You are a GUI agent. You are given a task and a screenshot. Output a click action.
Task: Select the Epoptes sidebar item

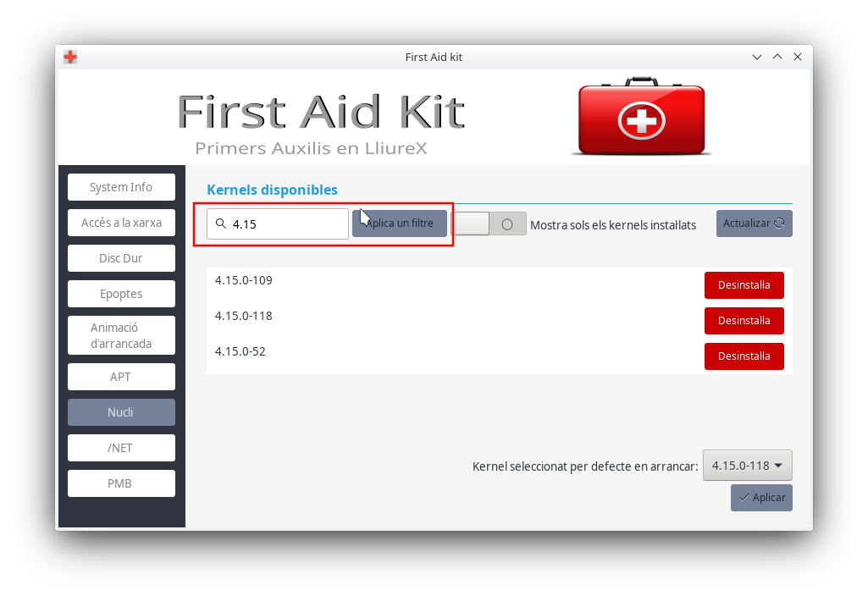point(121,294)
